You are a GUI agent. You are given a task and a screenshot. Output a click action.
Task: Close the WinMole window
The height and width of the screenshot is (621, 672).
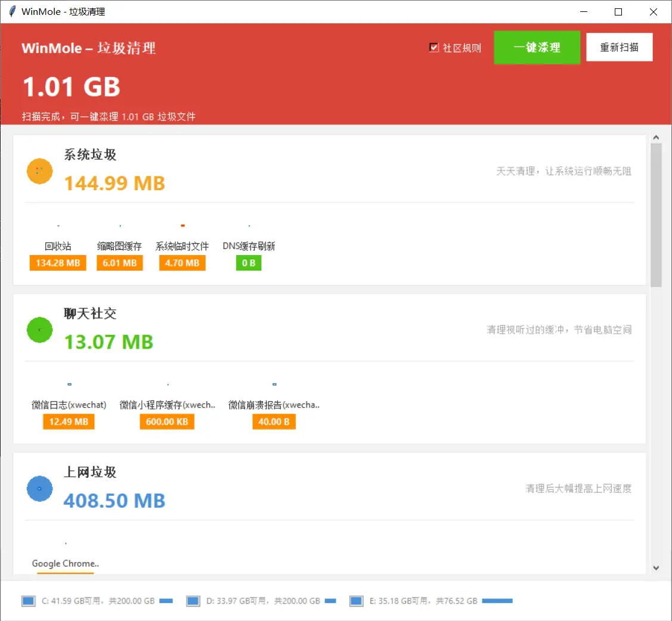tap(653, 11)
